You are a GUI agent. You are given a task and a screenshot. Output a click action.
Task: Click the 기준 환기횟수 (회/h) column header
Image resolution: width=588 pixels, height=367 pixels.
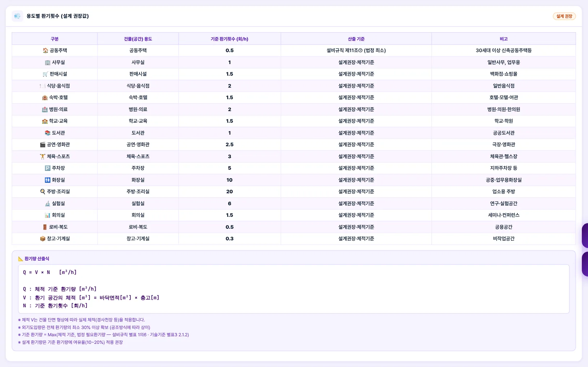pos(229,39)
